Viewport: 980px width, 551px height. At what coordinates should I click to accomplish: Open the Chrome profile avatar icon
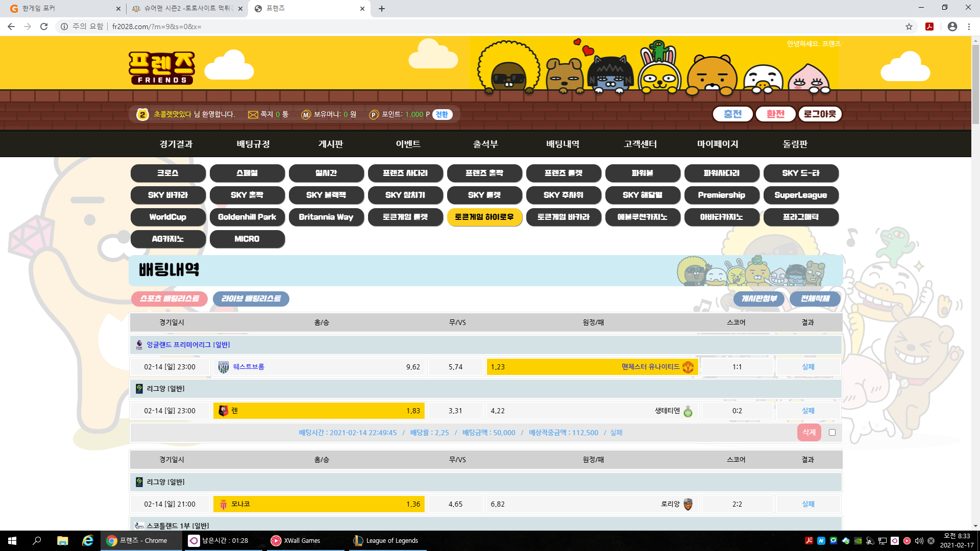click(x=952, y=27)
